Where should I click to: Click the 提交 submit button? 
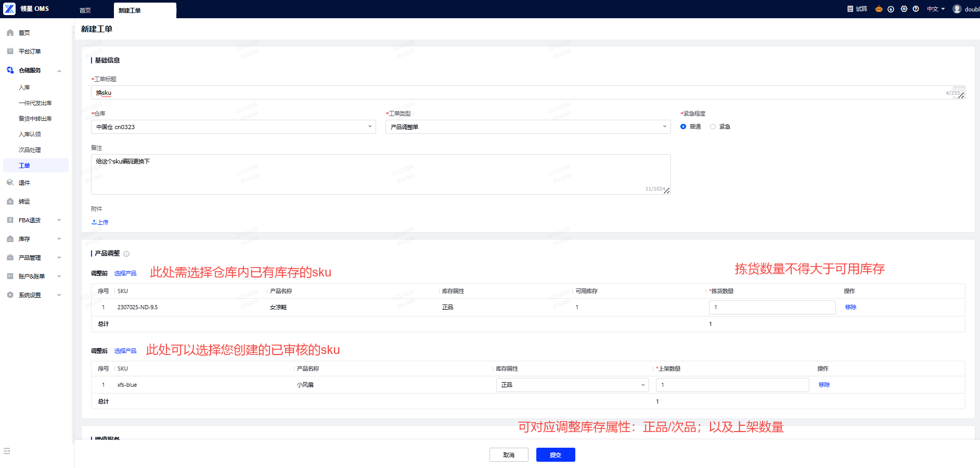(556, 455)
